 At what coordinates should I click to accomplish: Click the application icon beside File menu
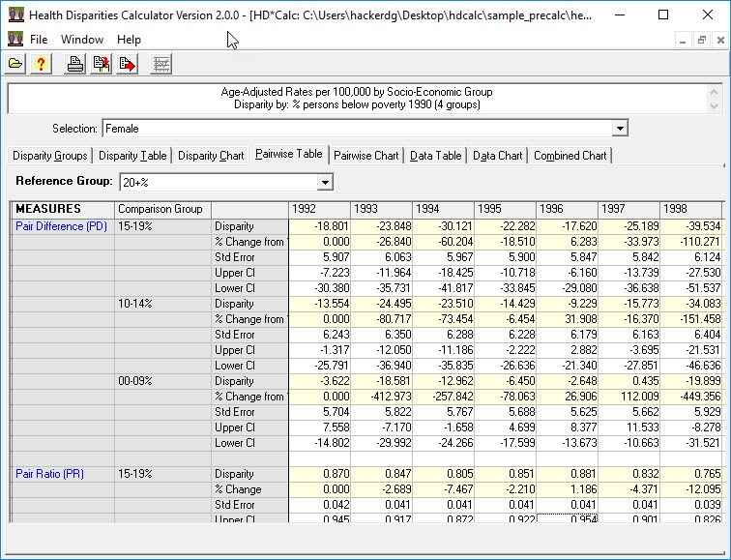(x=15, y=40)
